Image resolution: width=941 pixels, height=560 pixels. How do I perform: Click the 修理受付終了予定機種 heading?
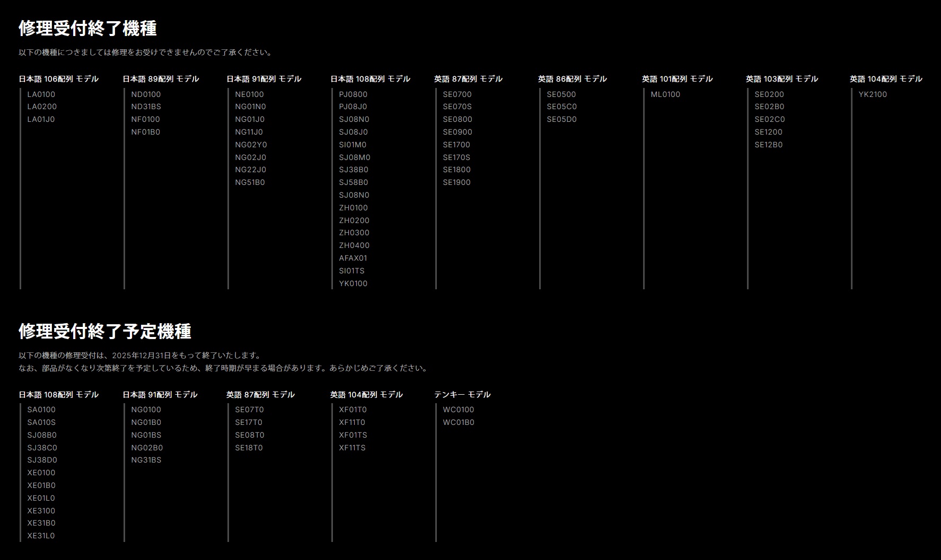click(x=105, y=332)
